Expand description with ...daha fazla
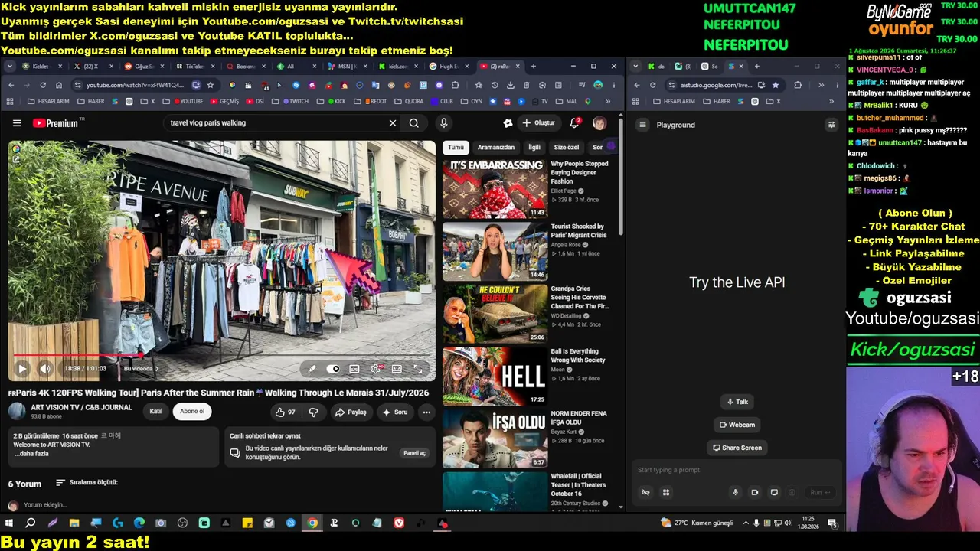This screenshot has width=980, height=551. 31,454
